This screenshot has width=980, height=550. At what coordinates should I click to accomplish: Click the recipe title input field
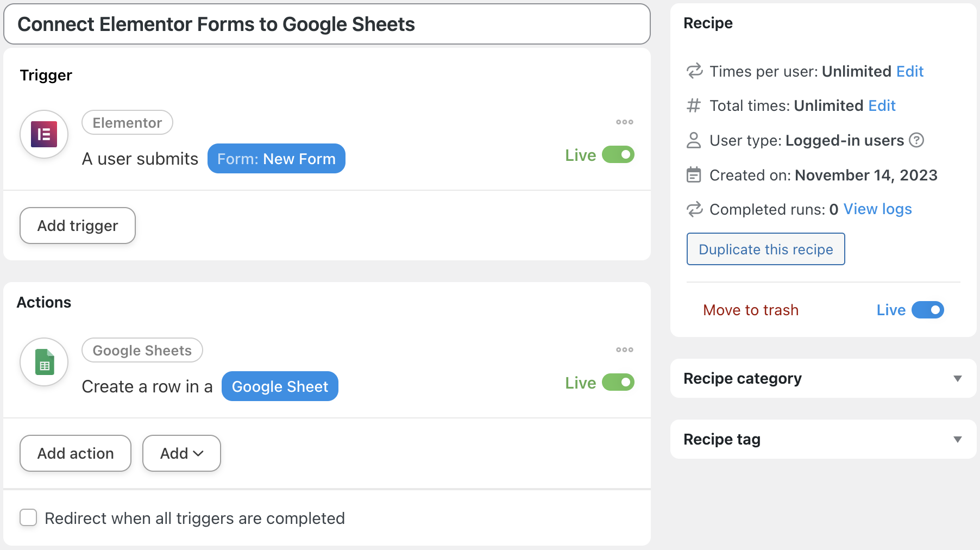click(x=327, y=24)
